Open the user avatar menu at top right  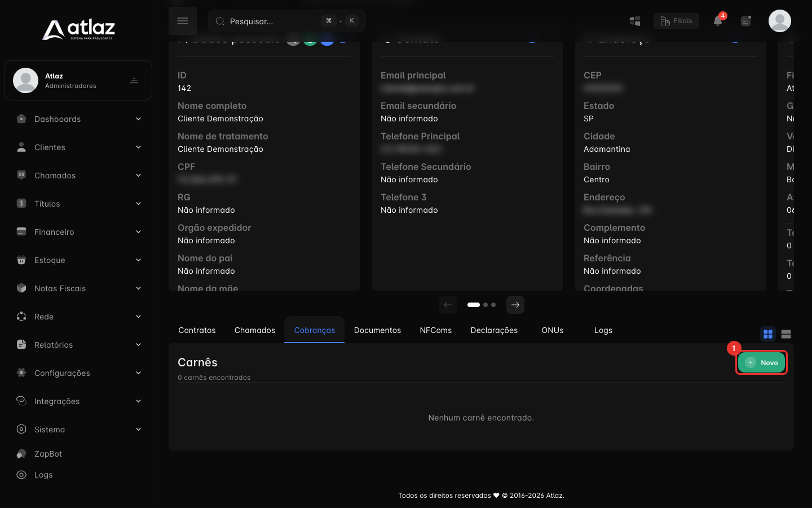[x=780, y=21]
